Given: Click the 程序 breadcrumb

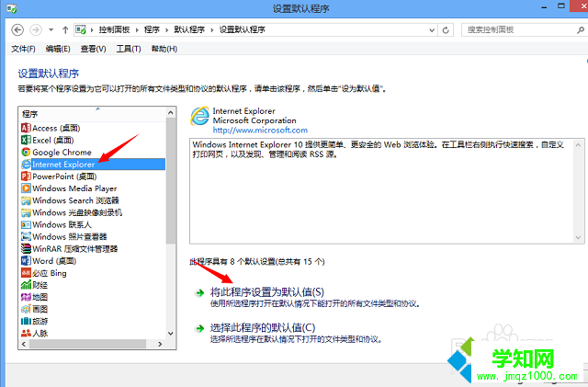Looking at the screenshot, I should coord(152,29).
